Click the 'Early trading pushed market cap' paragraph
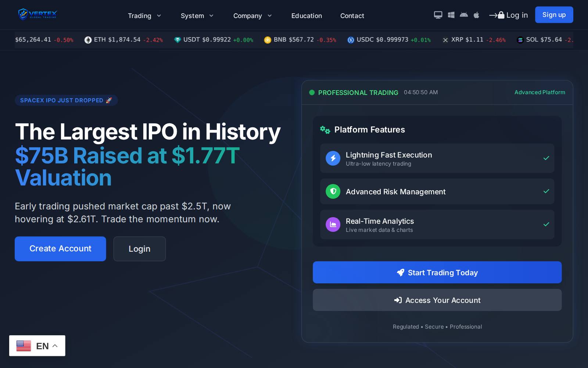 (123, 212)
